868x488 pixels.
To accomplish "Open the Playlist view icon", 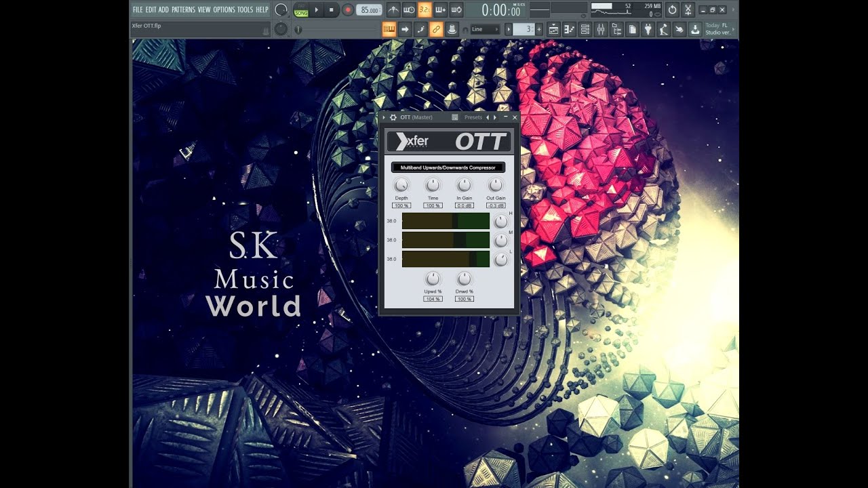I will click(x=554, y=29).
